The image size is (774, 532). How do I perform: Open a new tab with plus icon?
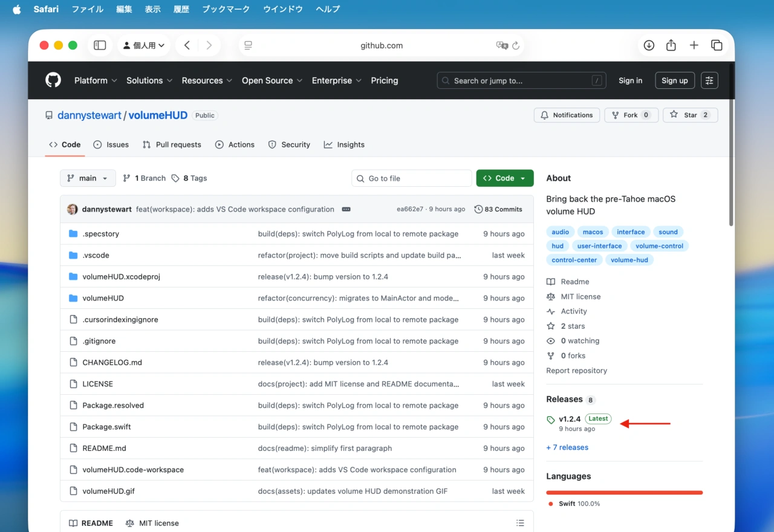[694, 45]
